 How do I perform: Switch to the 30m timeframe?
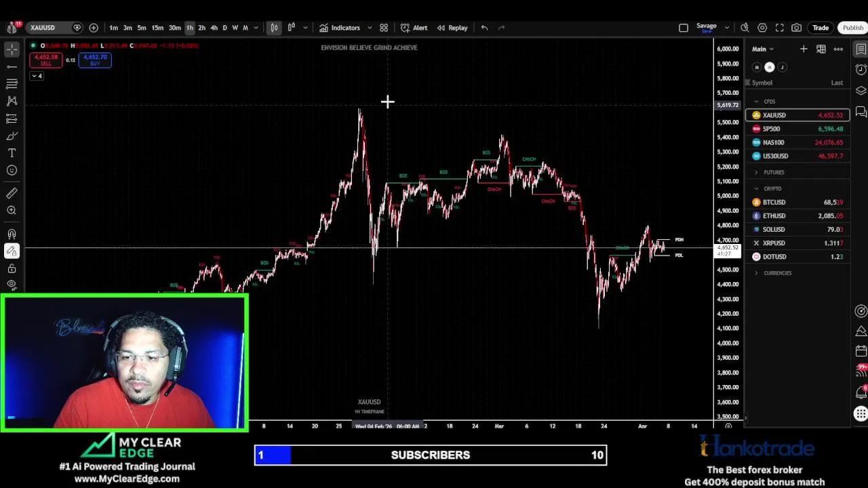click(174, 28)
